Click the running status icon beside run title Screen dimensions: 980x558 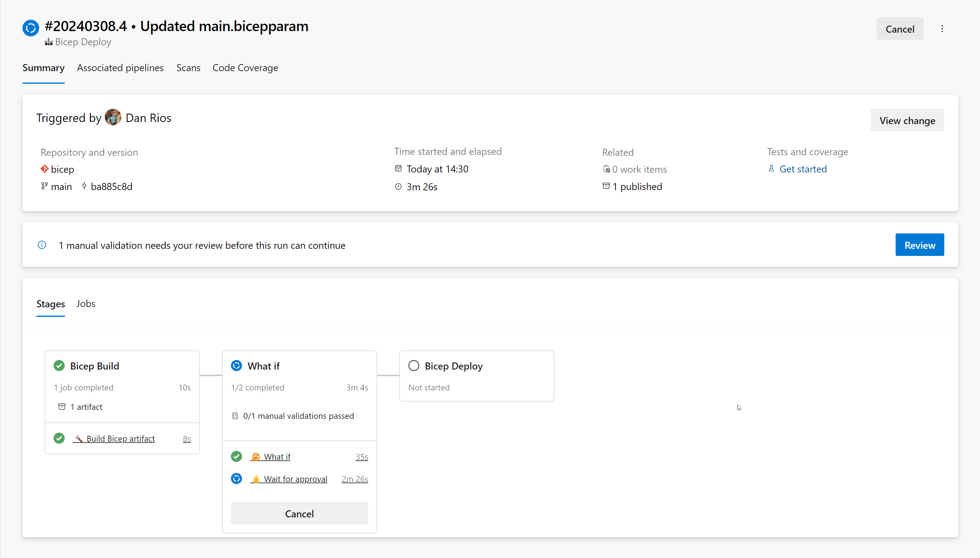(x=31, y=28)
